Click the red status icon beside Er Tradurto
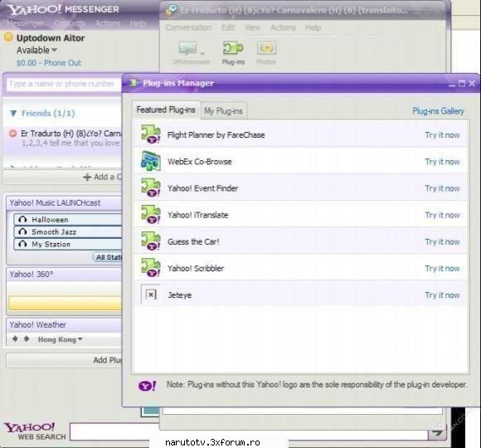This screenshot has height=448, width=481. point(13,134)
